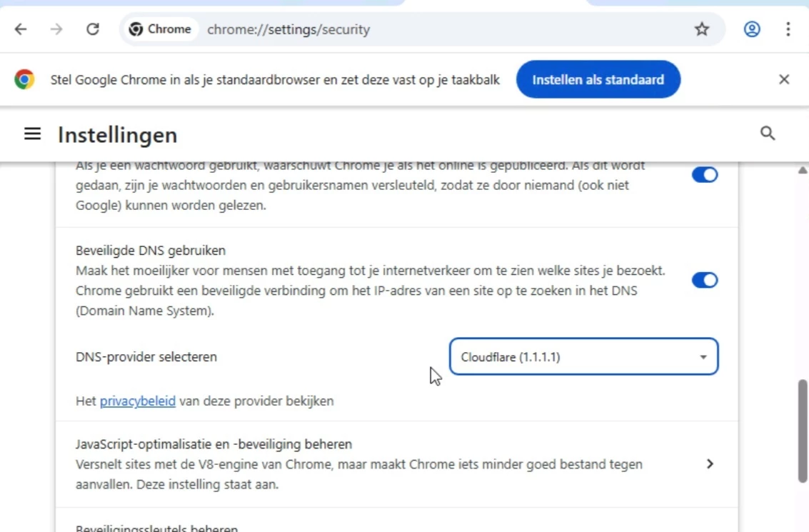Image resolution: width=809 pixels, height=532 pixels.
Task: Click the Chrome site info chip
Action: click(x=160, y=29)
